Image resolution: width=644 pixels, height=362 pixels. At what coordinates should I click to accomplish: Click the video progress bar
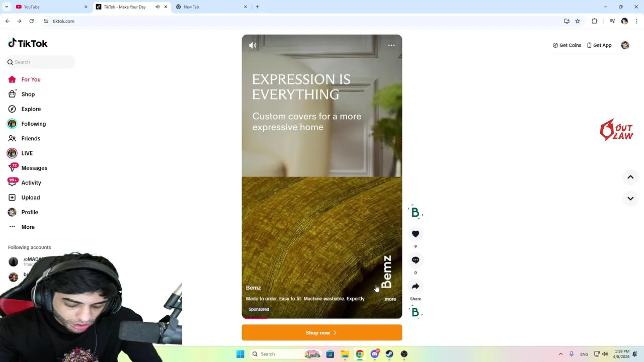[321, 318]
